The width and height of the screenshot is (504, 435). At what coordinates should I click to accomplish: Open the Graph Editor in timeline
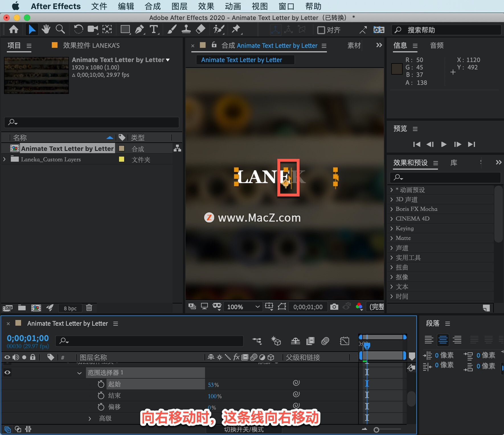click(x=344, y=341)
